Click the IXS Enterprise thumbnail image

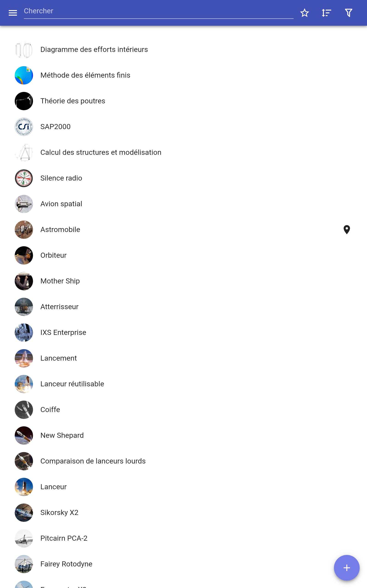tap(24, 332)
